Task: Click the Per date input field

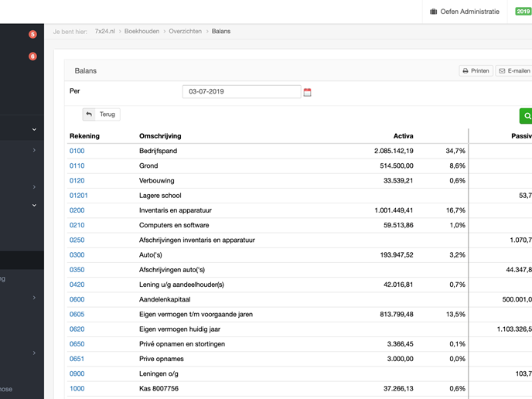Action: 241,92
